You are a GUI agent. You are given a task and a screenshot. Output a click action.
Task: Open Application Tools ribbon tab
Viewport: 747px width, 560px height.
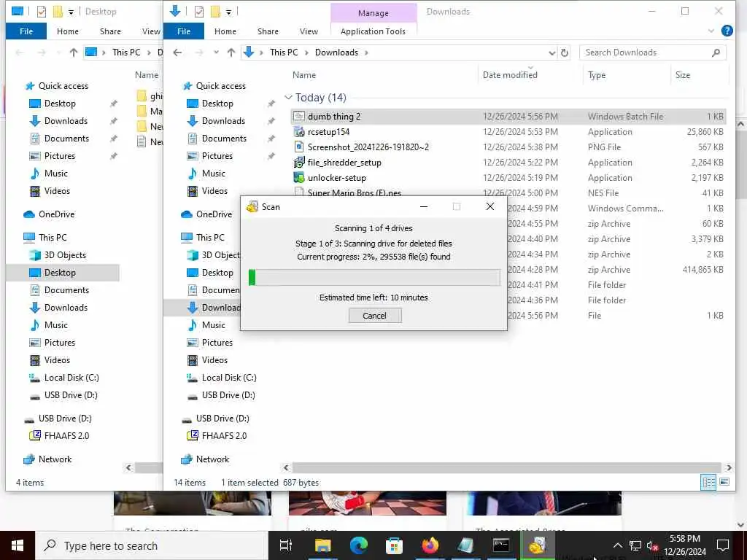point(373,31)
